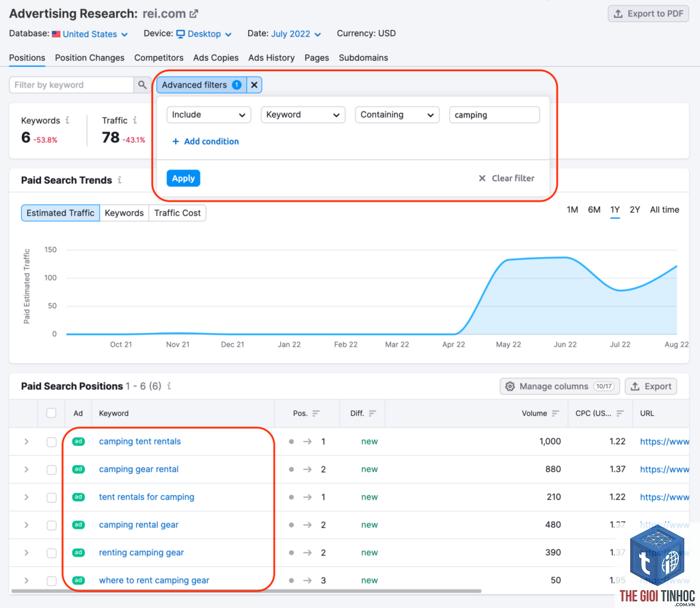Close the Advanced filters chip with X
Screen dimensions: 700x608
[x=254, y=85]
